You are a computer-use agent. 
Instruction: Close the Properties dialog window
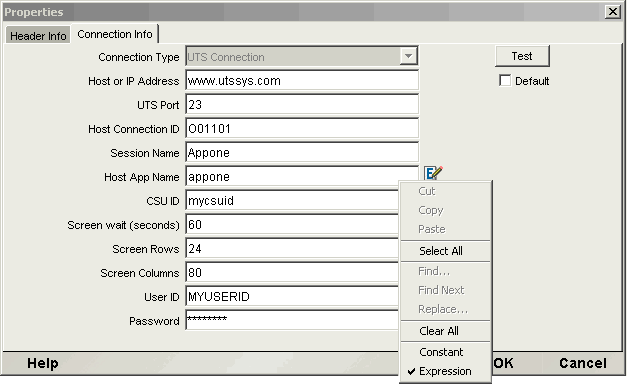tap(613, 12)
